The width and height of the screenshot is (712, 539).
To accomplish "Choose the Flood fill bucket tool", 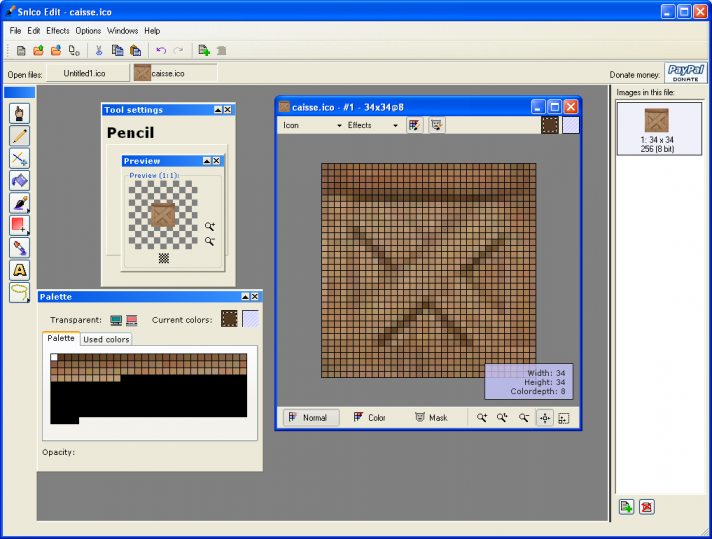I will point(19,180).
